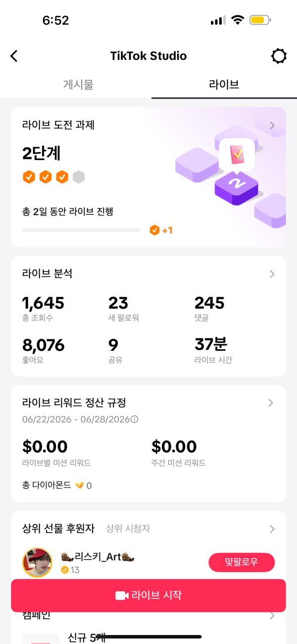Start live with 라이브 시작 button
This screenshot has height=644, width=297.
[x=148, y=595]
